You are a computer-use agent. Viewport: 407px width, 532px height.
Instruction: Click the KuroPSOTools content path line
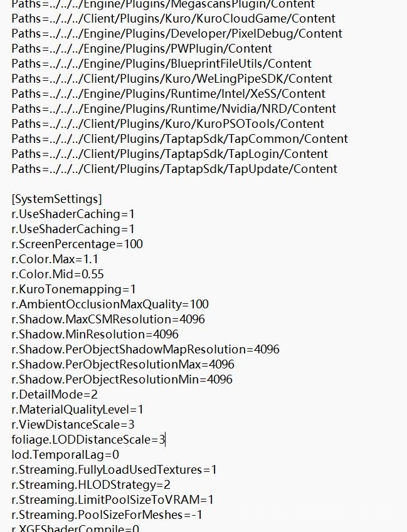point(167,124)
